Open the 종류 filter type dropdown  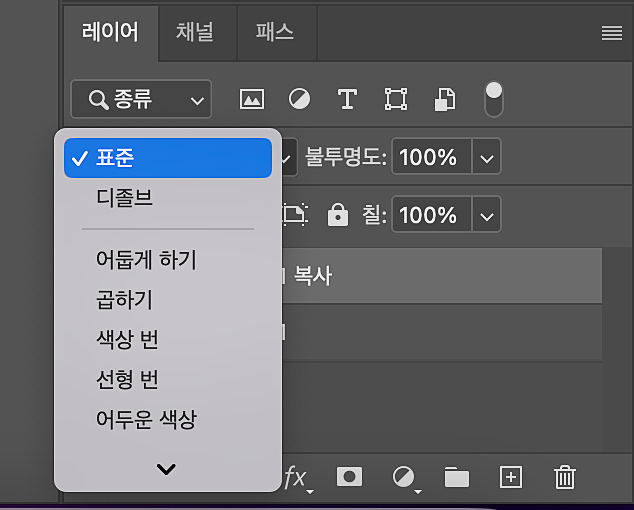[141, 99]
